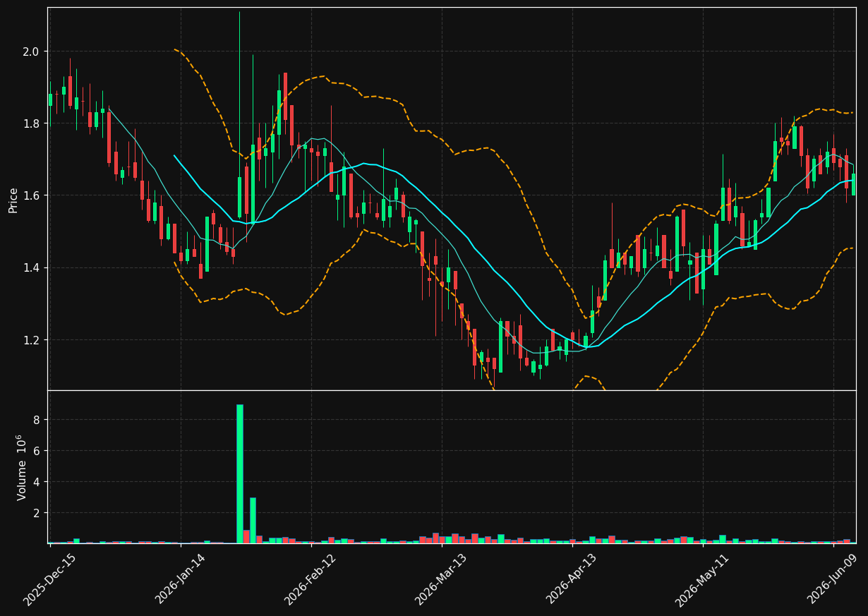Click the 1.4 price axis tick
The width and height of the screenshot is (868, 616).
point(32,268)
